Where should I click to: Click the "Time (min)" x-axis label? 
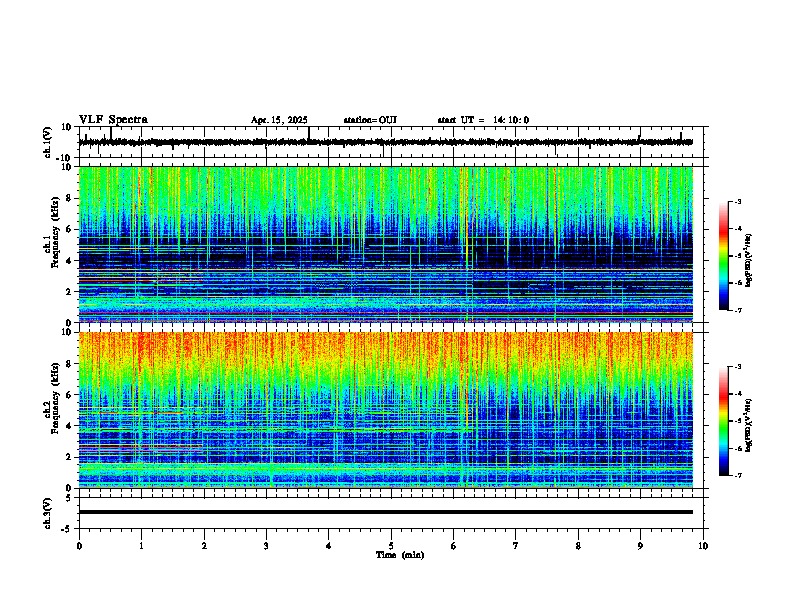click(400, 555)
